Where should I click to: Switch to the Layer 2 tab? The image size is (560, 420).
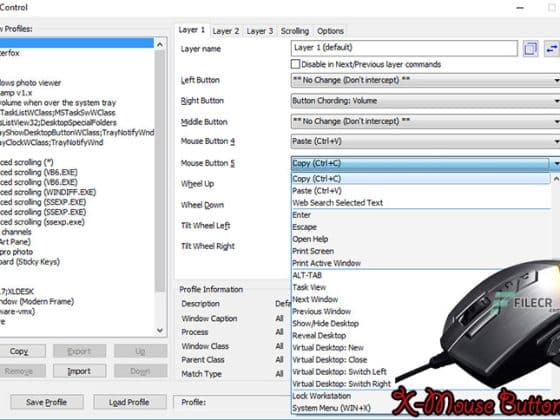(226, 31)
